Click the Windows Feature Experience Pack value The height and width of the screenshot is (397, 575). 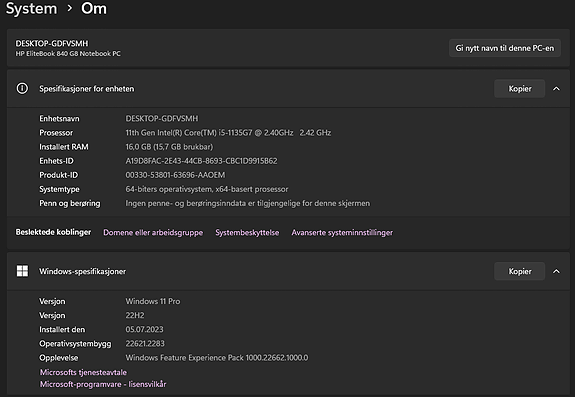(x=217, y=358)
